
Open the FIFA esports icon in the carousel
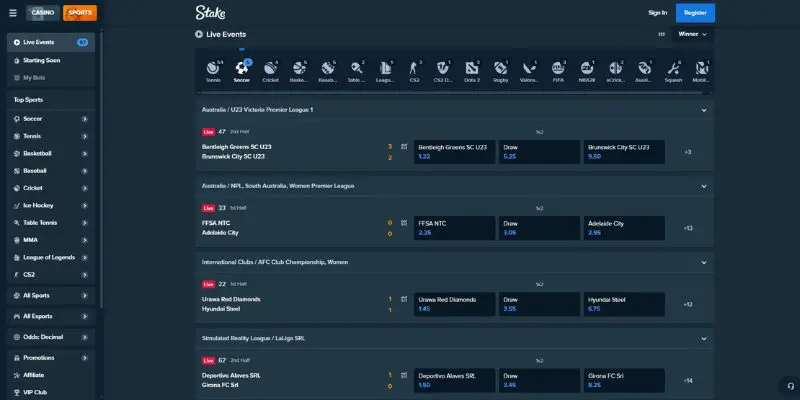pos(558,70)
